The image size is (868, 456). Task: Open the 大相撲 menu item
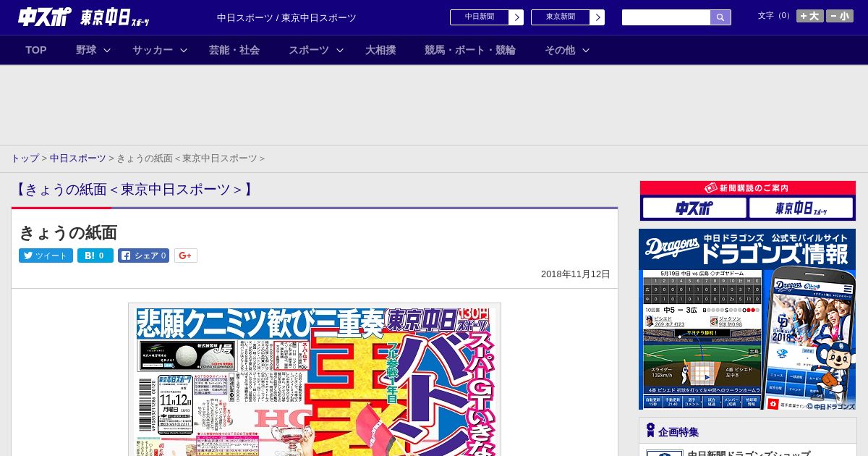pyautogui.click(x=380, y=50)
